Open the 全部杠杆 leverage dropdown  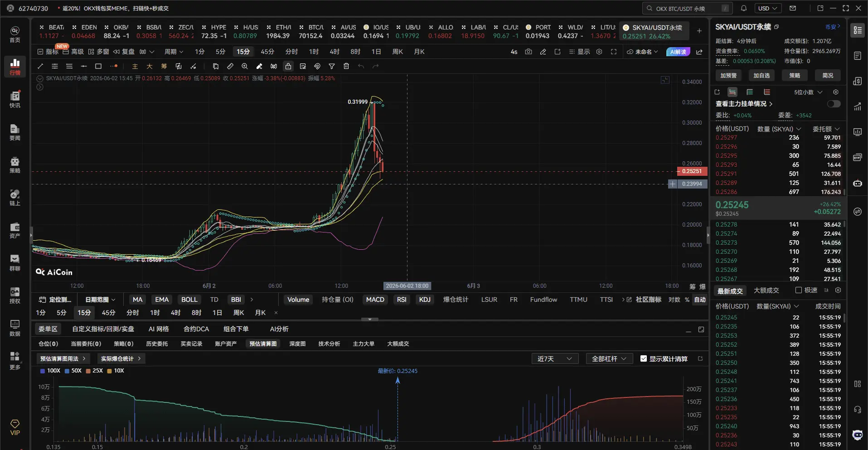click(x=609, y=358)
